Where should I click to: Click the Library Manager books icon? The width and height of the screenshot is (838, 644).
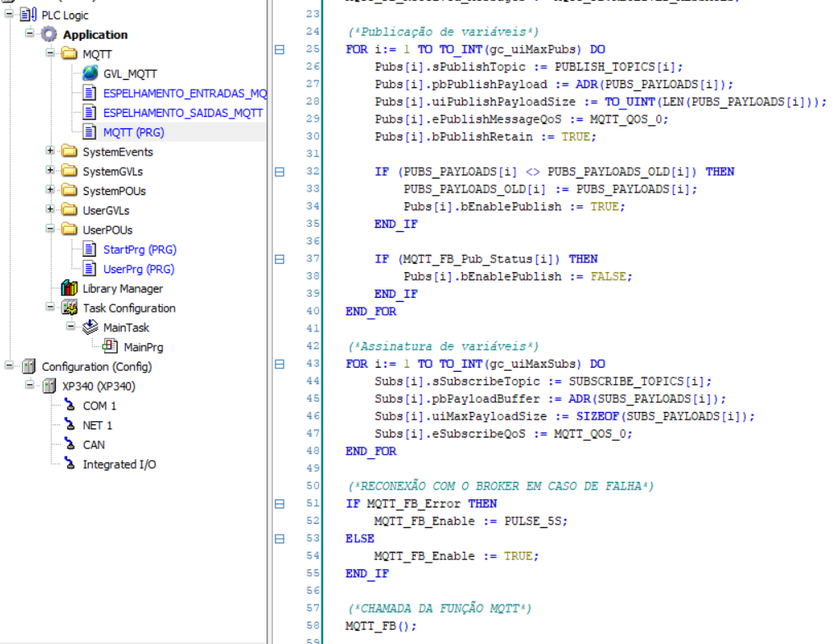coord(69,289)
